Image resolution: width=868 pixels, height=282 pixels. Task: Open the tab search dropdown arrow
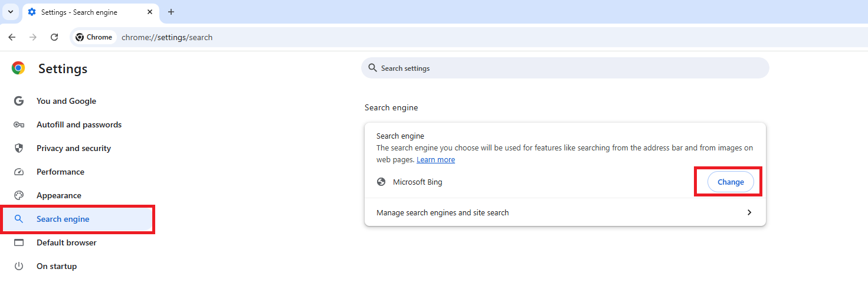[x=10, y=12]
